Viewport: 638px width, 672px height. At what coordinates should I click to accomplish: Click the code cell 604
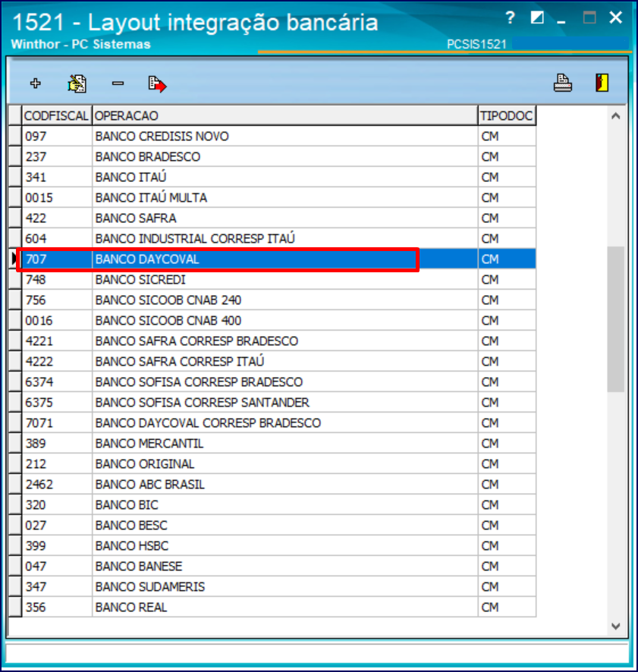57,239
